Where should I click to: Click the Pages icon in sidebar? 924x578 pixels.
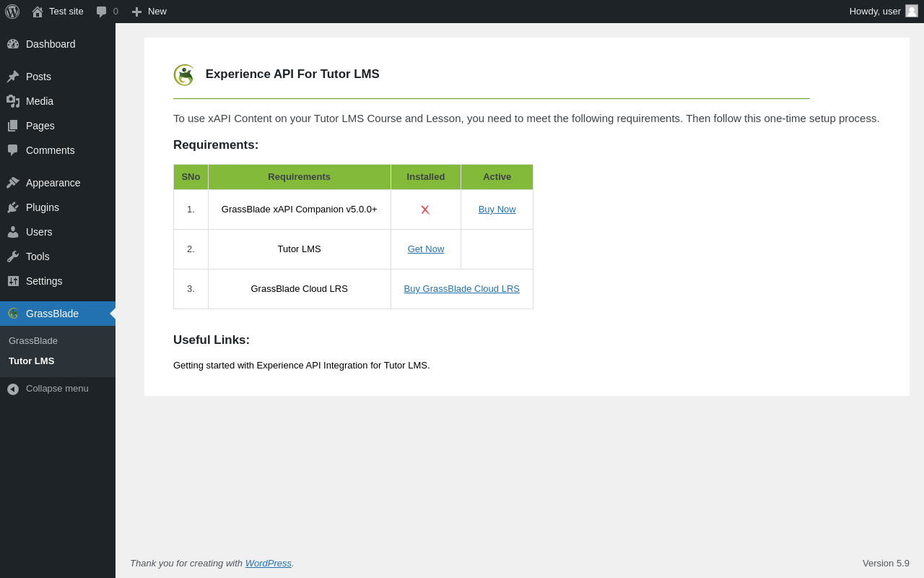click(13, 126)
